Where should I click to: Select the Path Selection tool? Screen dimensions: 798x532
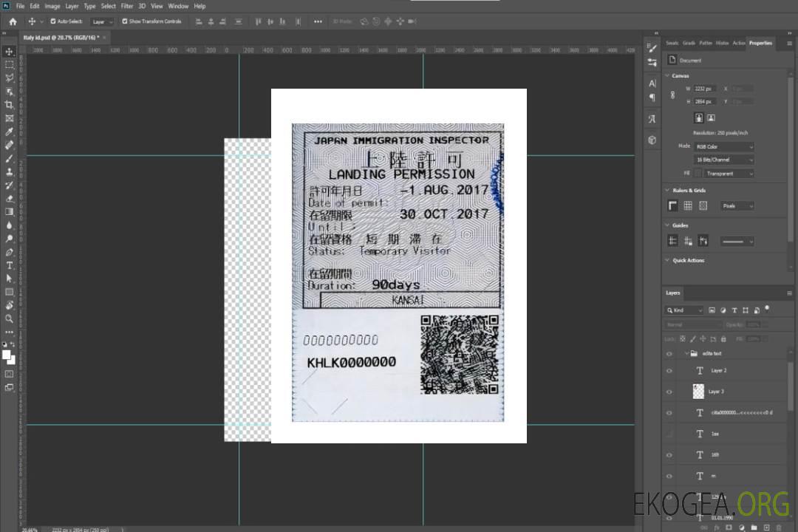point(9,279)
